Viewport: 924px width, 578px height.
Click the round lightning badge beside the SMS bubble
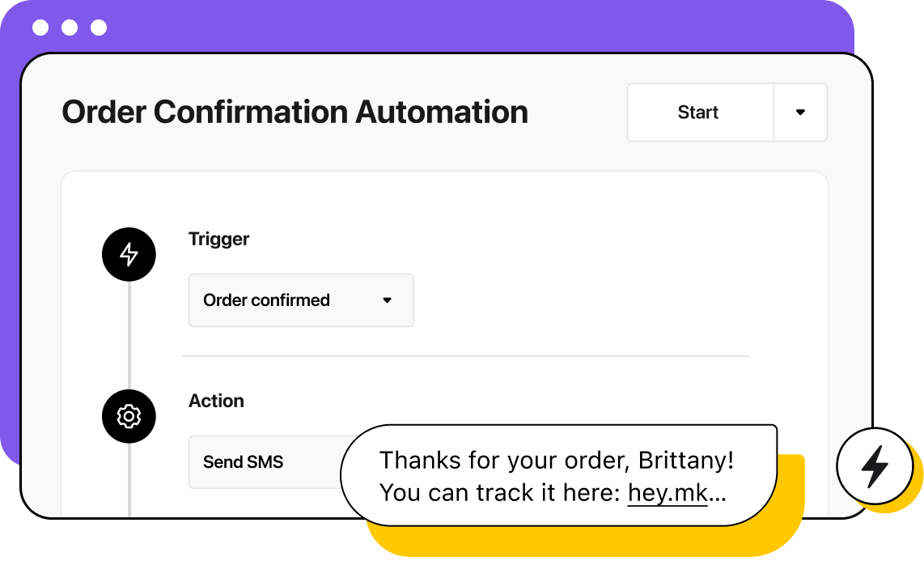point(874,466)
